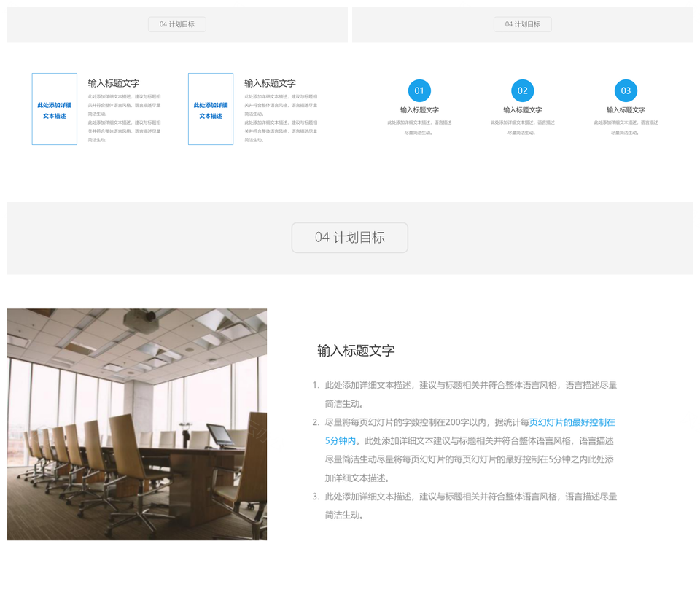
Task: Click the blue text 页幻灯片的最好控制在
Action: point(572,422)
